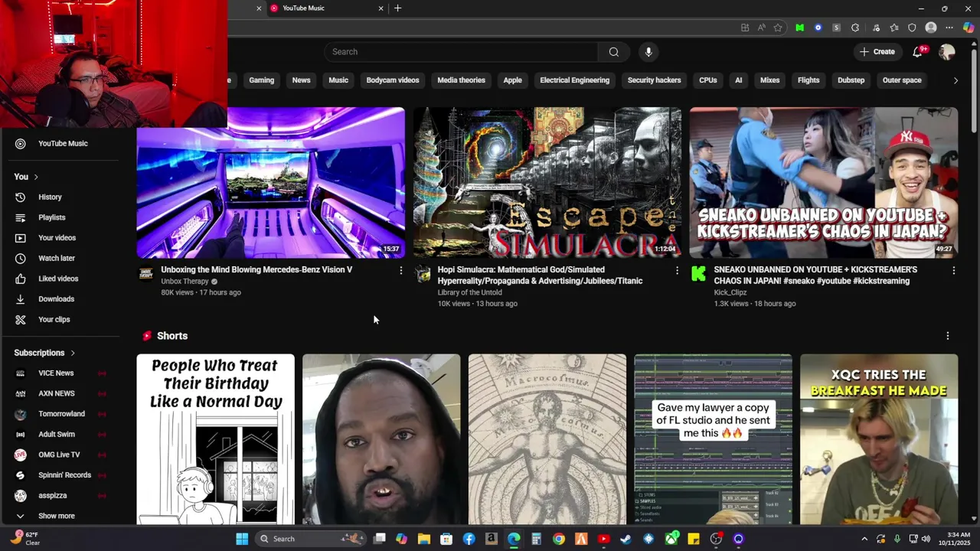
Task: Select the Outer space chip
Action: click(902, 80)
